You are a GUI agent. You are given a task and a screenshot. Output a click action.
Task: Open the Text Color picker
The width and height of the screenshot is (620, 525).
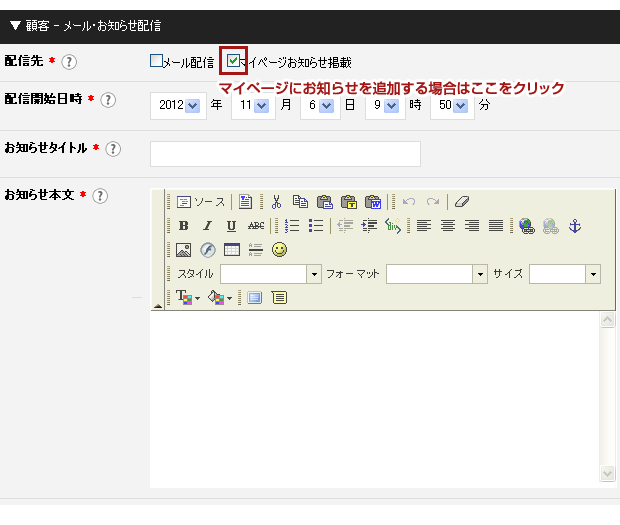tap(188, 297)
